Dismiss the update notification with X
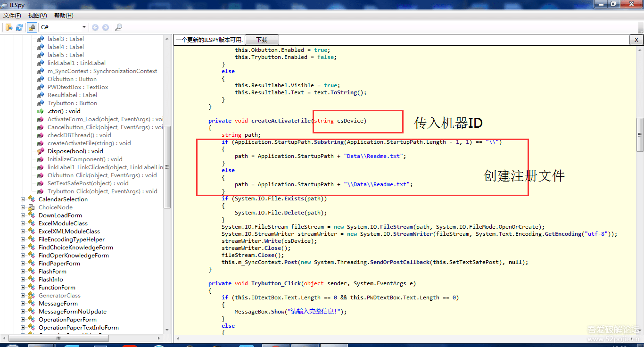644x347 pixels. (636, 40)
